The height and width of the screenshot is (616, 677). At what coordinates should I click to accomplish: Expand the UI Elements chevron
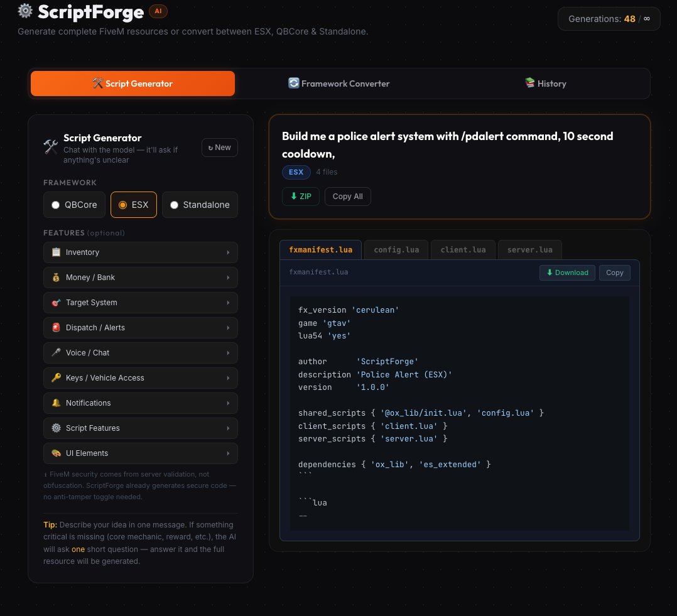tap(228, 453)
